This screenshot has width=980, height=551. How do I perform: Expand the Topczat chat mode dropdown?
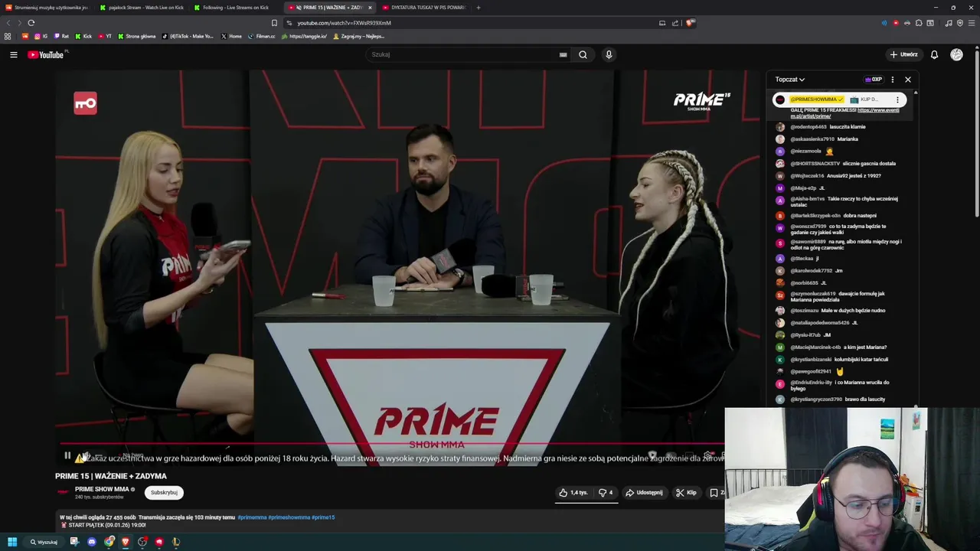(x=789, y=80)
